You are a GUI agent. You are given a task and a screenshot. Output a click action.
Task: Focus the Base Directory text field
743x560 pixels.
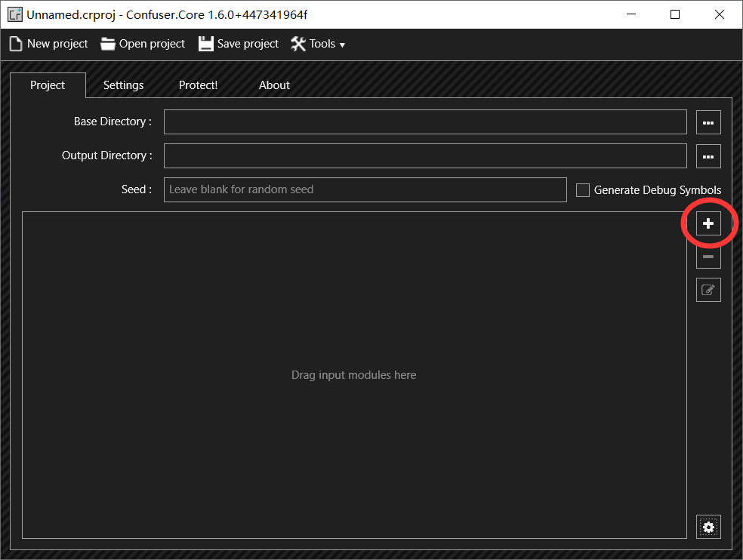point(425,122)
